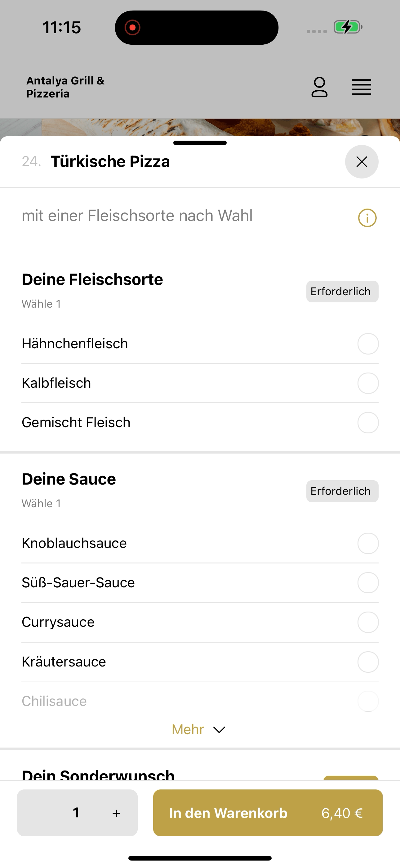
Task: Select Kalbfleisch radio button
Action: click(368, 383)
